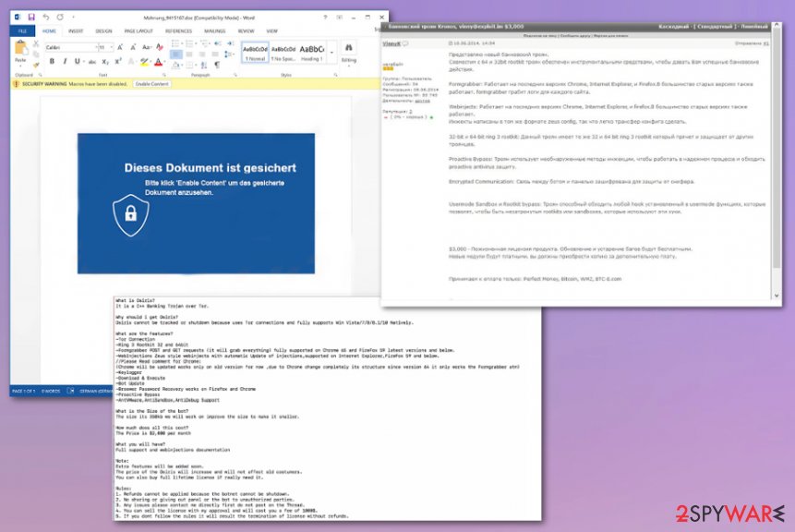Apply the Heading 1 style
This screenshot has width=795, height=532.
312,53
